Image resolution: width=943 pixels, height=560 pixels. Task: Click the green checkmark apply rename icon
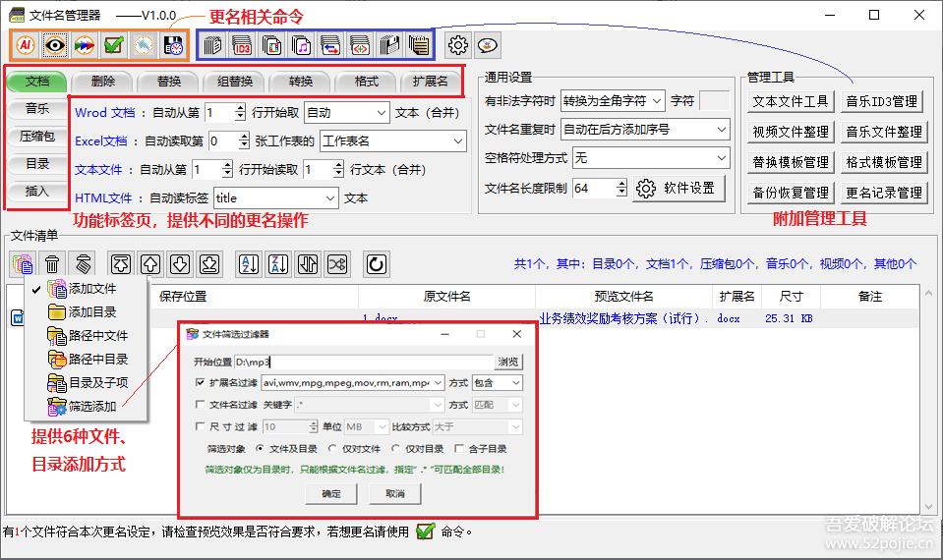(114, 44)
